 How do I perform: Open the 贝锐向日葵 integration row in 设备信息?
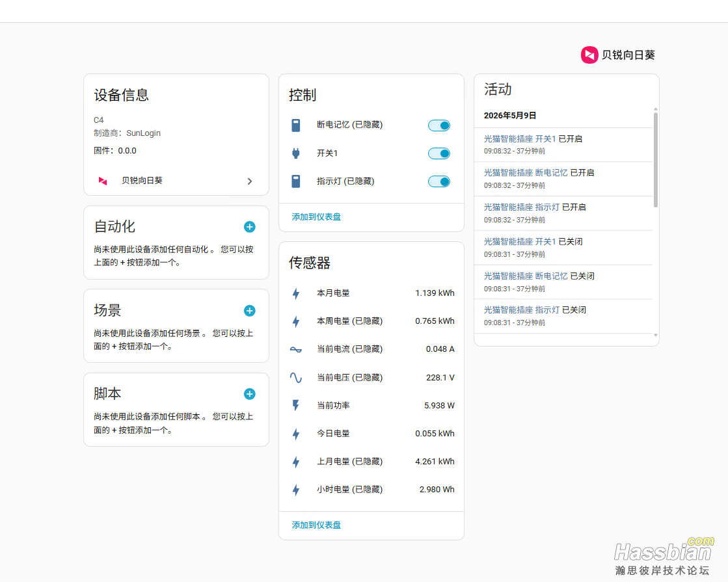pos(176,181)
